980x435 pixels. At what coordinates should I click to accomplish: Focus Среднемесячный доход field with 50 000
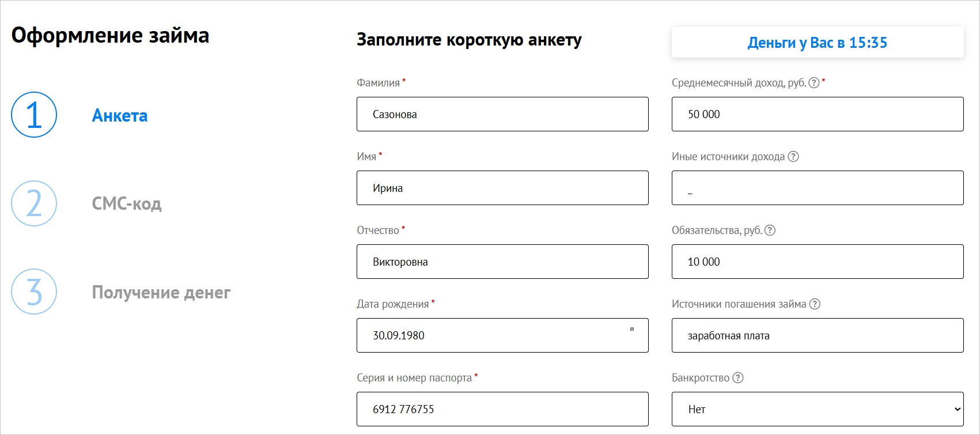(x=818, y=114)
